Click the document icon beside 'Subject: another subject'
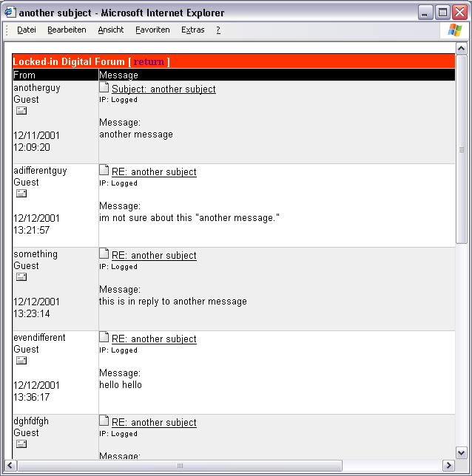 (x=104, y=87)
